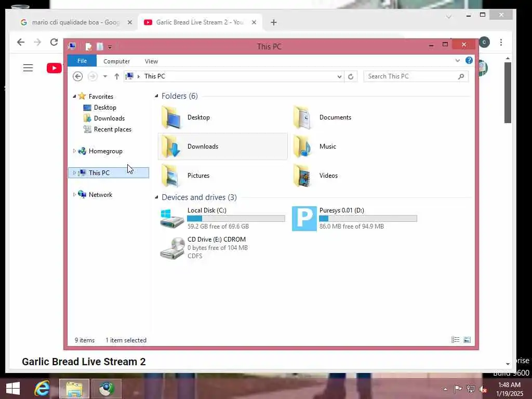Open the View ribbon tab
The width and height of the screenshot is (532, 399).
(151, 61)
